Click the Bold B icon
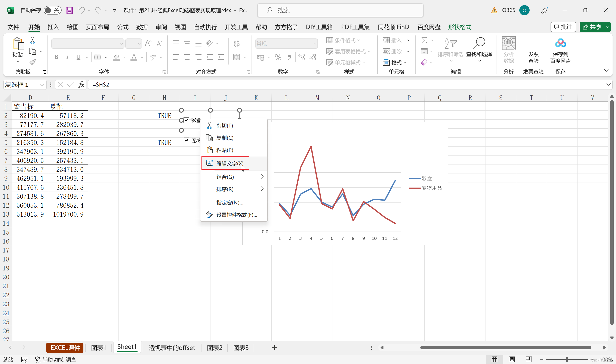 pos(56,57)
